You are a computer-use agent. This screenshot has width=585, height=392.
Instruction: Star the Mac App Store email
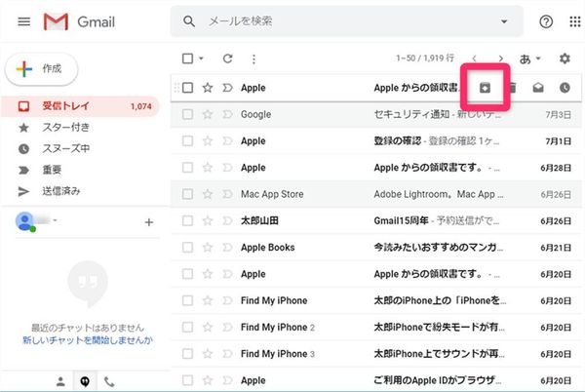click(x=208, y=194)
